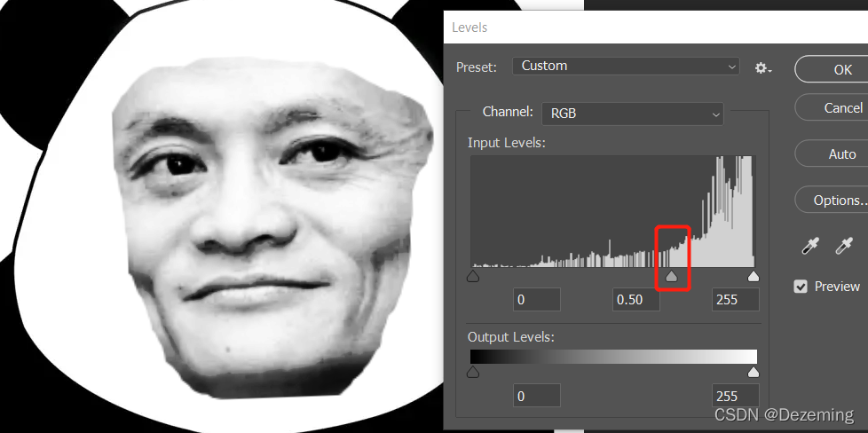Click the output levels white slider
This screenshot has height=433, width=868.
pyautogui.click(x=753, y=372)
